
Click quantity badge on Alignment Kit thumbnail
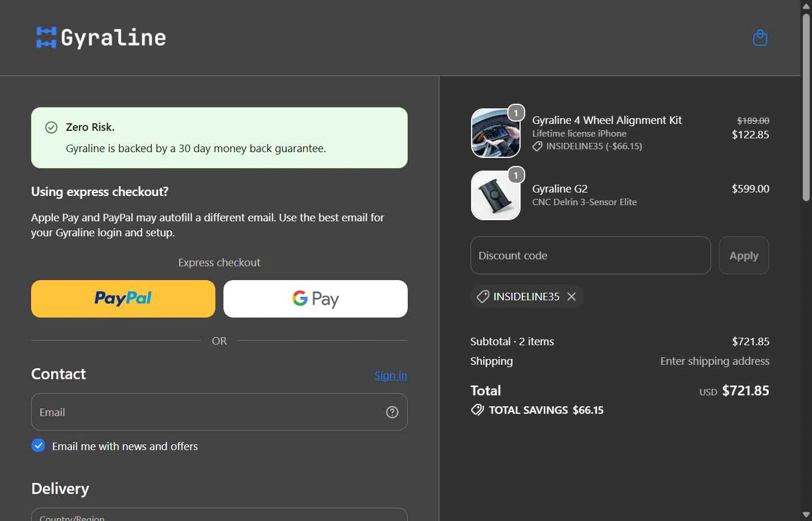coord(516,113)
